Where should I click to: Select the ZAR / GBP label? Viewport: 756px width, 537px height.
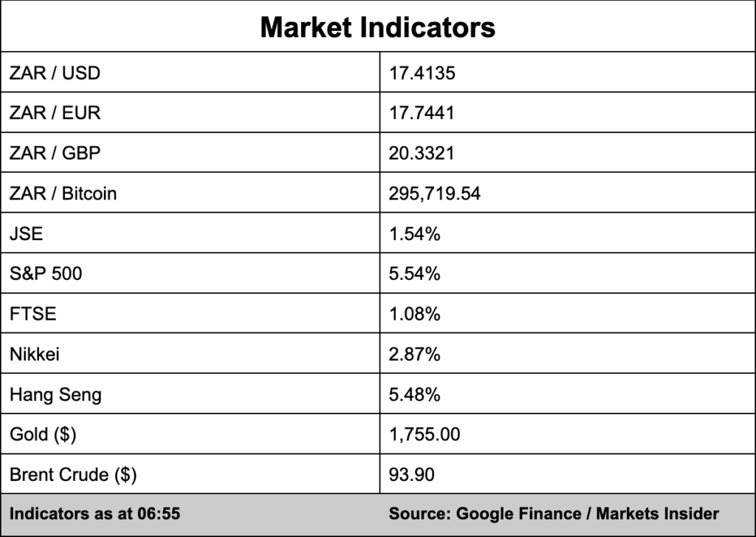[x=55, y=153]
